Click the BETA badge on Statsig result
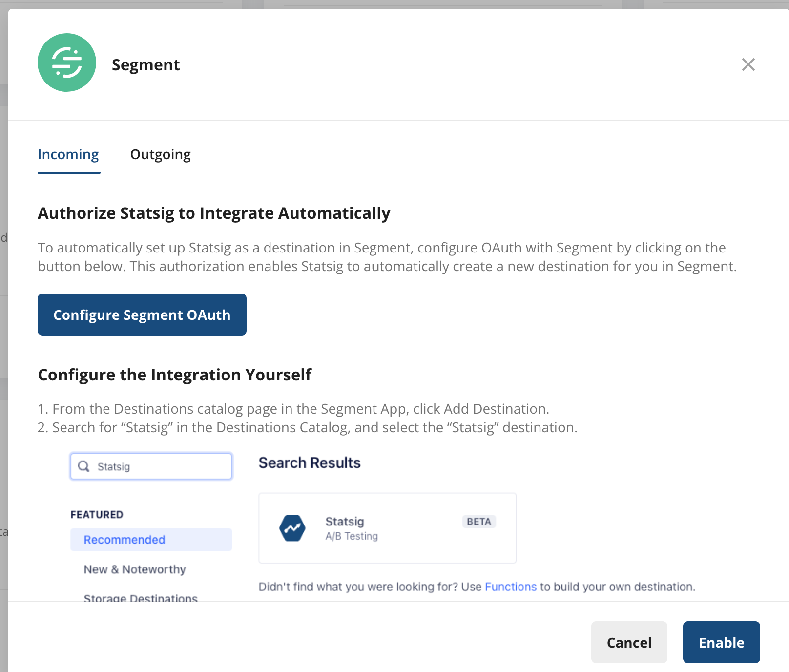789x672 pixels. tap(478, 522)
